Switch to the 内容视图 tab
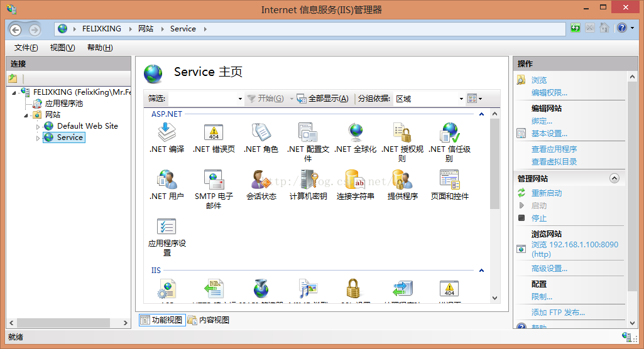 pos(209,320)
